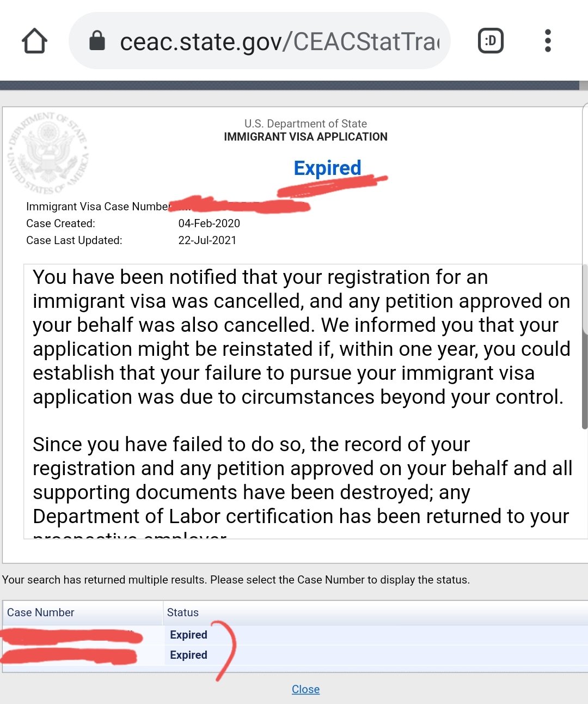The image size is (588, 704).
Task: Click the Case Last Updated date 22-Jul-2021
Action: (207, 240)
